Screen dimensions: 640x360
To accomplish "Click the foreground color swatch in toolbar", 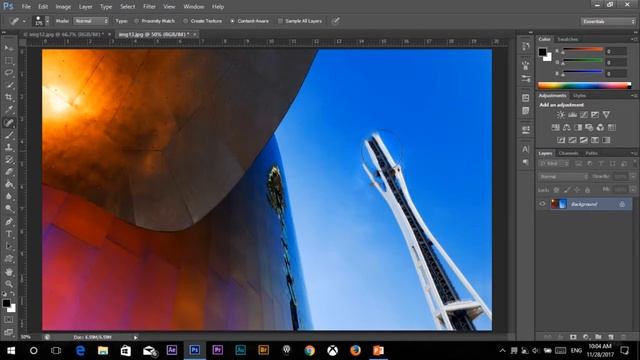I will 6,303.
